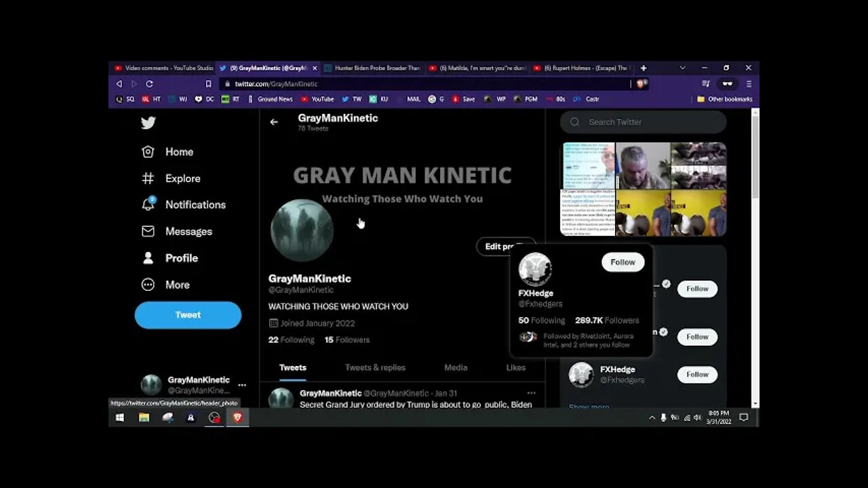Switch to the Media tab
Screen dimensions: 868x488
456,367
